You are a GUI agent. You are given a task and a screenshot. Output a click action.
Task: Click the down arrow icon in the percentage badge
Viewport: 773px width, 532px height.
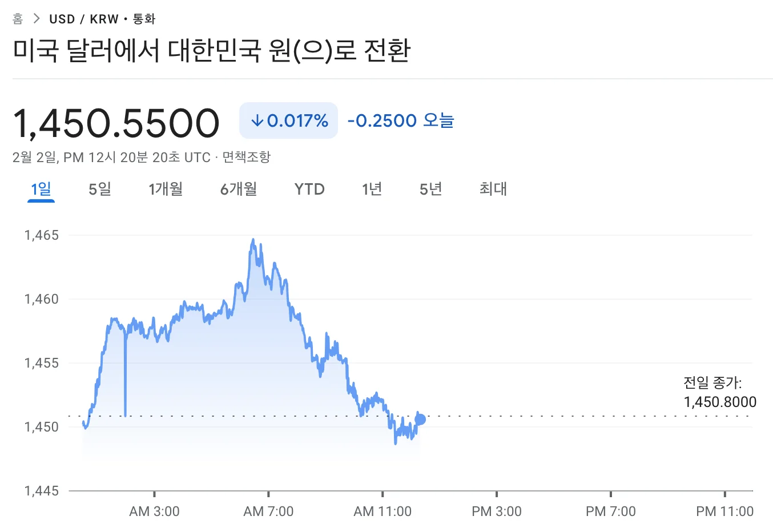tap(257, 120)
